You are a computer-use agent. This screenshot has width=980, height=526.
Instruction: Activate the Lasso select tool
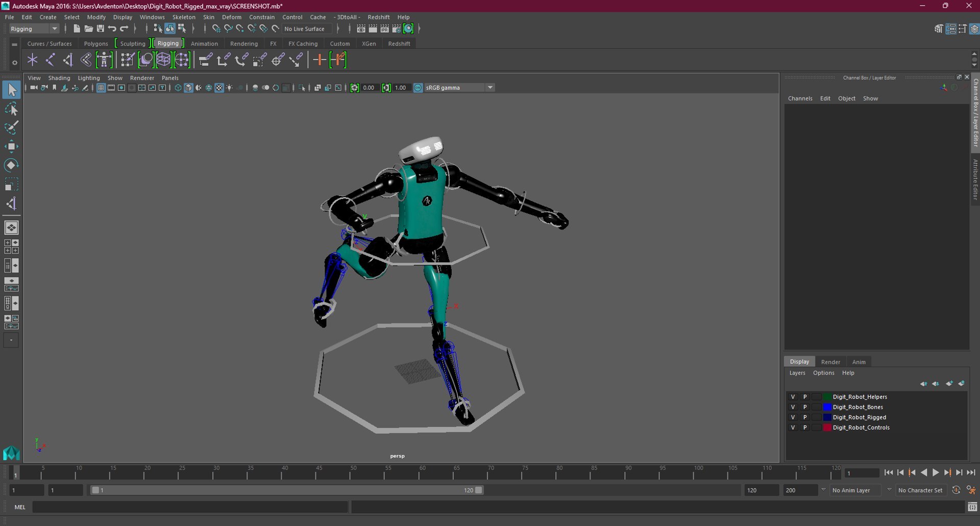[x=11, y=109]
